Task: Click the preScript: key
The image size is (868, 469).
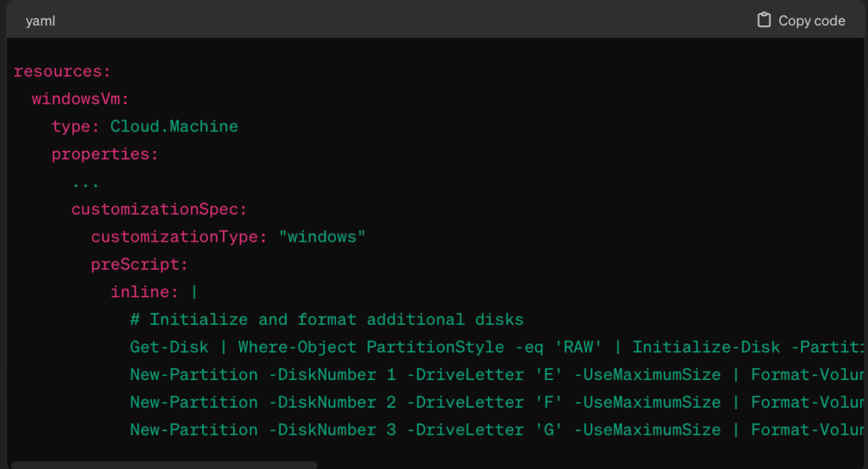Action: coord(140,265)
